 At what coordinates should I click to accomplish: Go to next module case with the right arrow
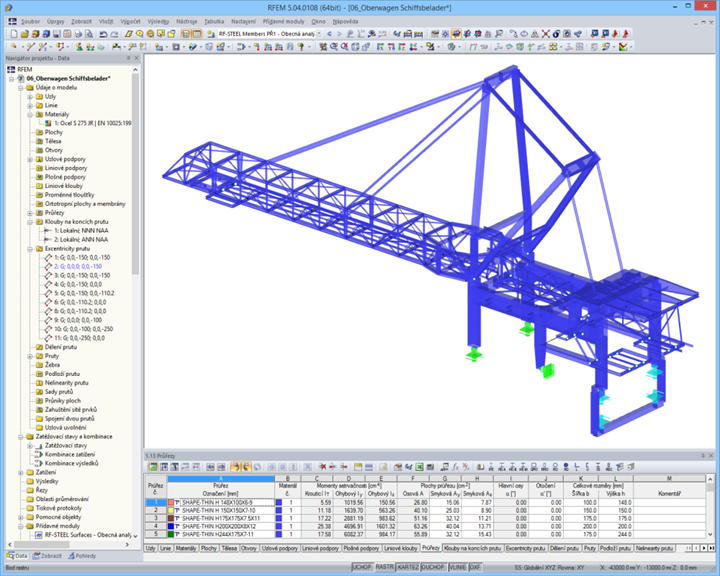click(x=339, y=34)
